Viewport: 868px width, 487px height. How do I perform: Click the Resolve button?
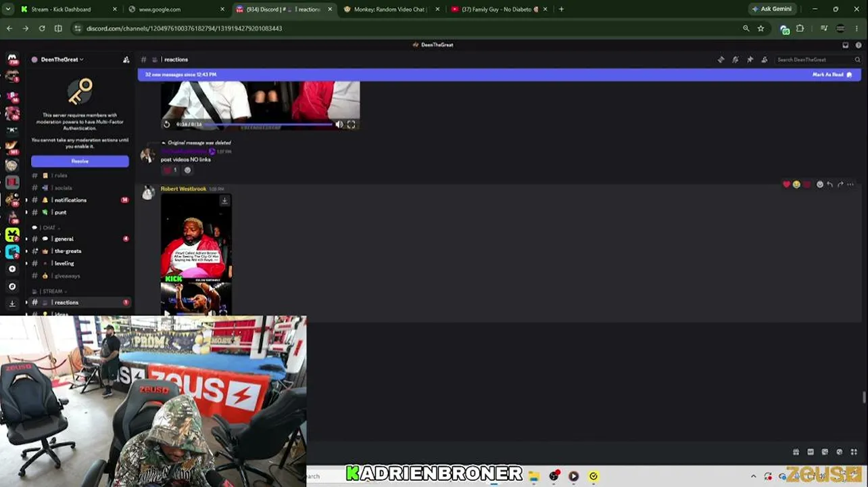pos(80,161)
